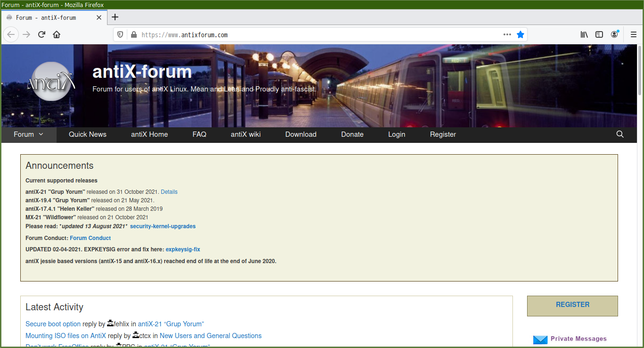Open the Donate page

[352, 134]
